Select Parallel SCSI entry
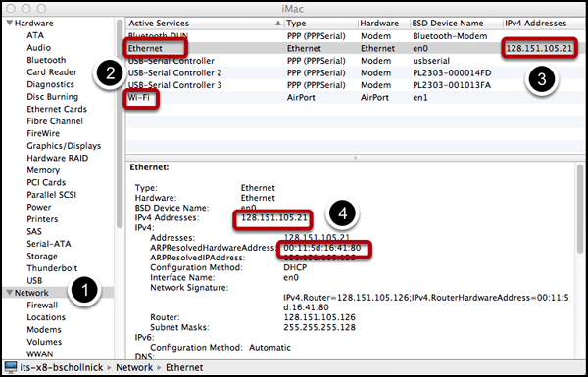This screenshot has height=377, width=588. pos(51,195)
